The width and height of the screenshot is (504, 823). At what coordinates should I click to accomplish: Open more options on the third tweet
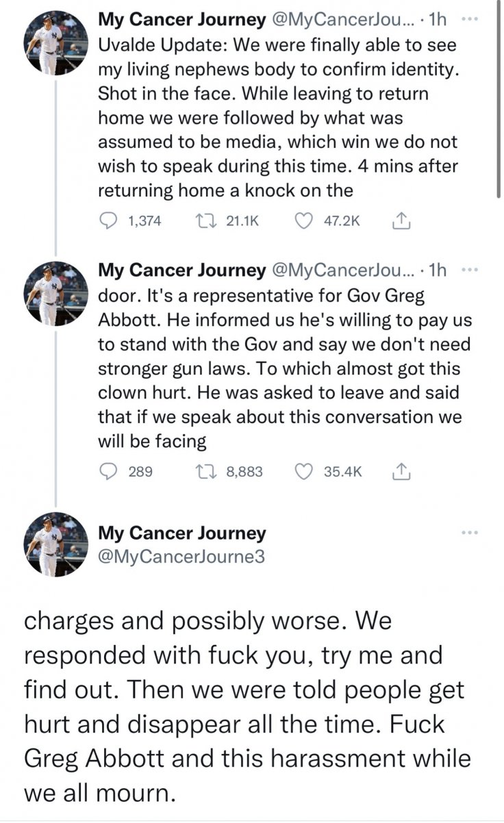pos(468,533)
